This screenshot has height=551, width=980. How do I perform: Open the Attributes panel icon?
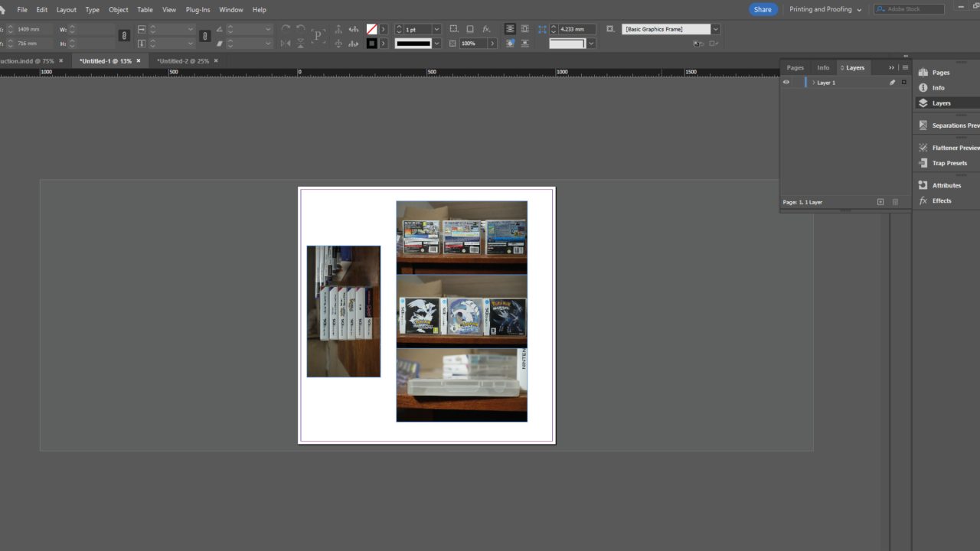point(923,185)
